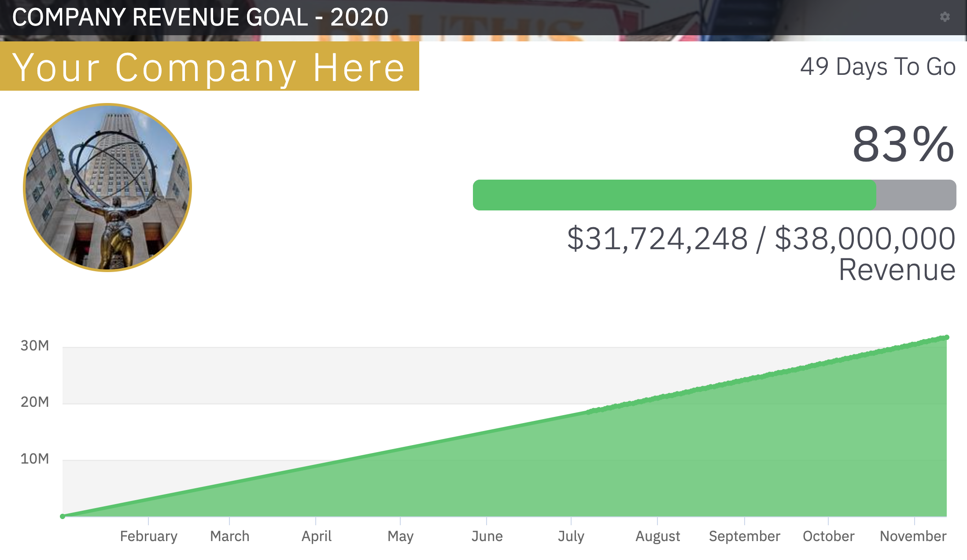Click the circular Atlas statue company logo

[x=107, y=188]
